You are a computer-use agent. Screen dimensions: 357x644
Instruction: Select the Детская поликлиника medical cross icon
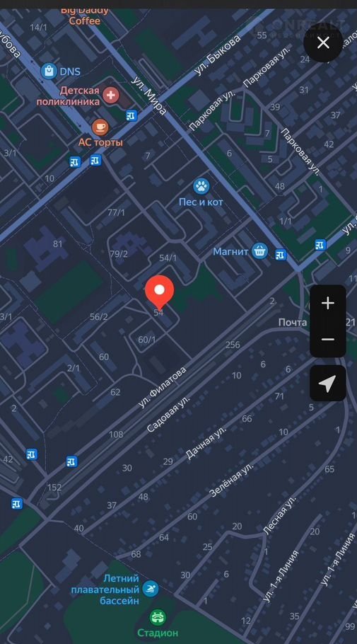tap(110, 96)
